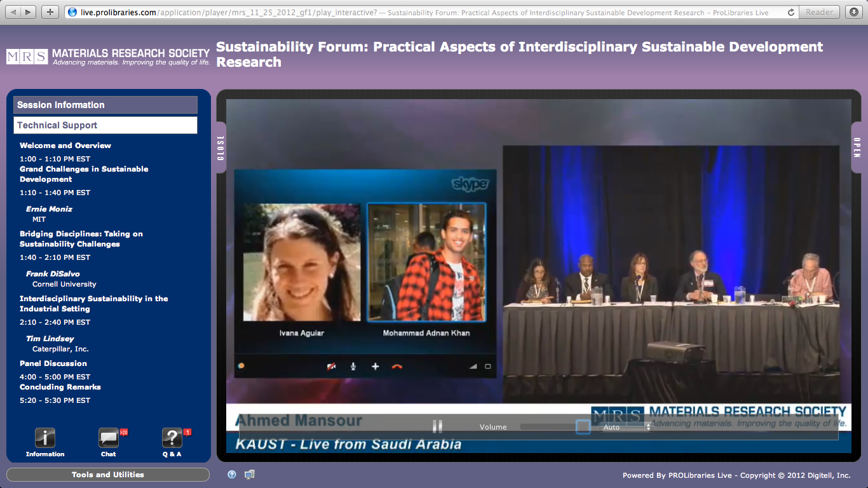Pause the video stream
This screenshot has height=488, width=868.
437,427
